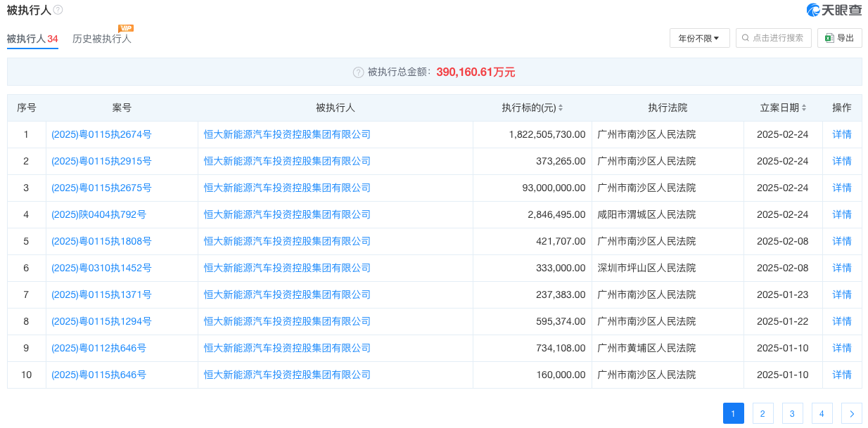Click the 天眼查 logo
The width and height of the screenshot is (868, 428).
834,10
